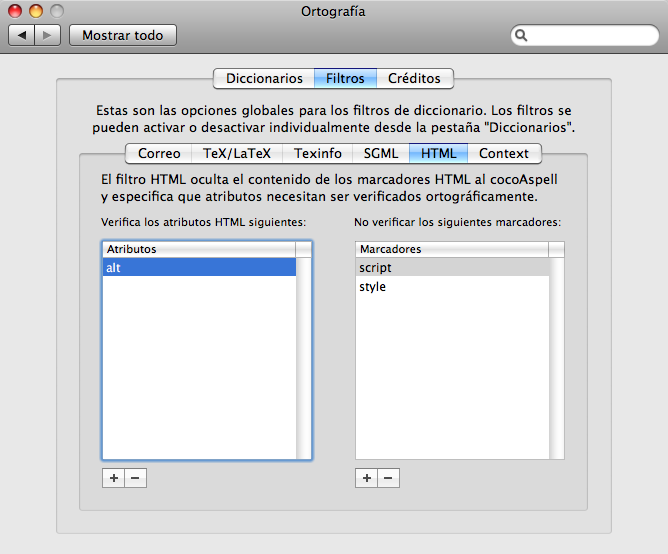Add a tag with the plus button under Marcadores
Viewport: 668px width, 554px height.
pos(366,478)
